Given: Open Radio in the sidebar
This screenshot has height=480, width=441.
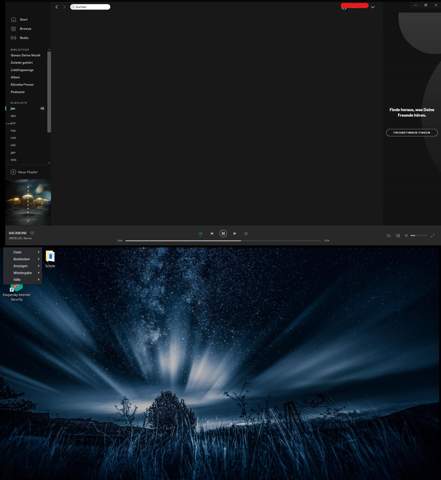Looking at the screenshot, I should pyautogui.click(x=20, y=38).
